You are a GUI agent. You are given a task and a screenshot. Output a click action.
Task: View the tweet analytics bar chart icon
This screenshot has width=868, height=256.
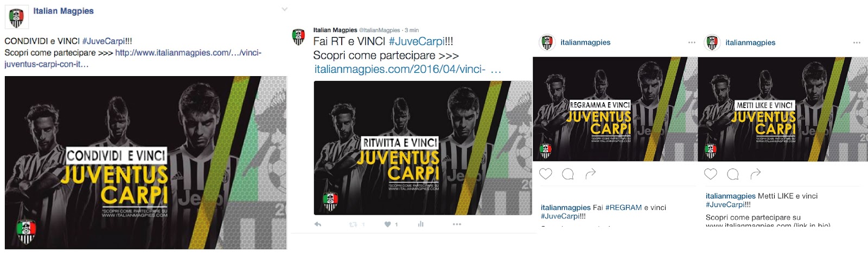coord(420,224)
